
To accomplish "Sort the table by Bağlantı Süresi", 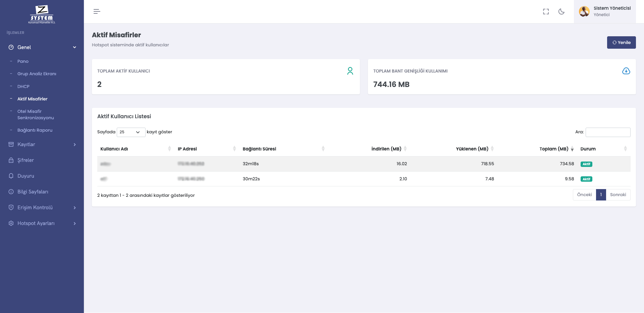I will [259, 149].
